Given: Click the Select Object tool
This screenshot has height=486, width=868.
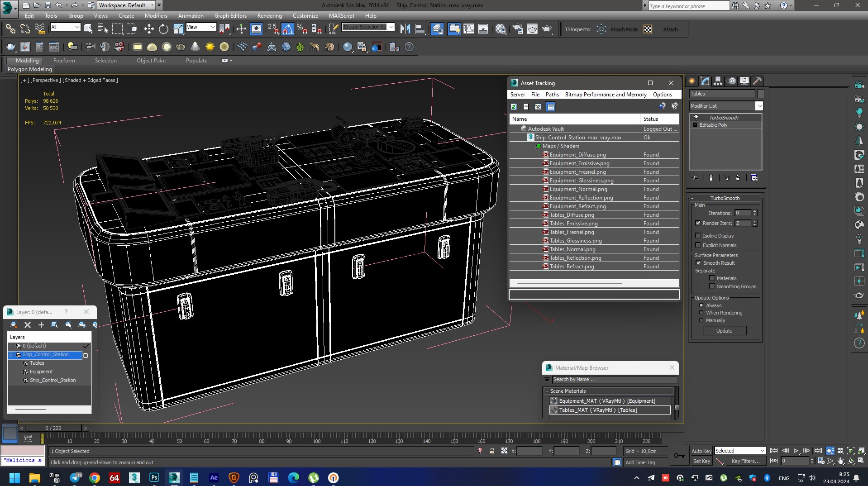Looking at the screenshot, I should pos(88,29).
